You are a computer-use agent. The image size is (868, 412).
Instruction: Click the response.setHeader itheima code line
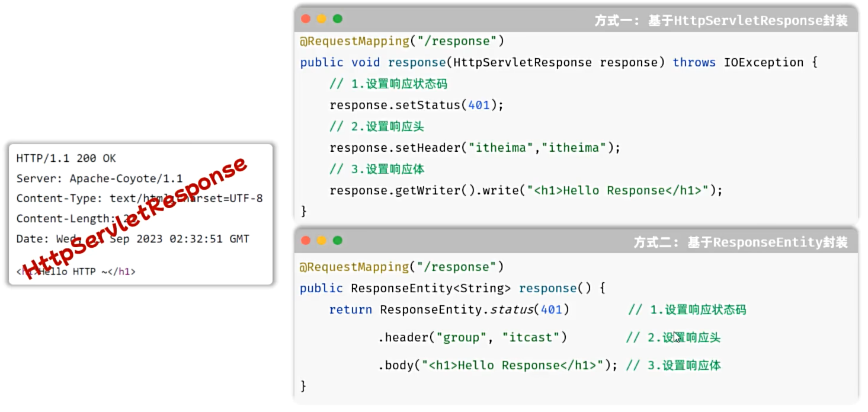tap(475, 148)
